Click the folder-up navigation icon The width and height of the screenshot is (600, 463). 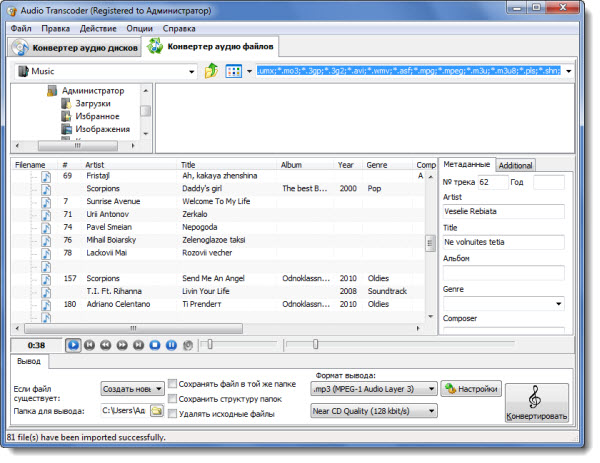211,72
